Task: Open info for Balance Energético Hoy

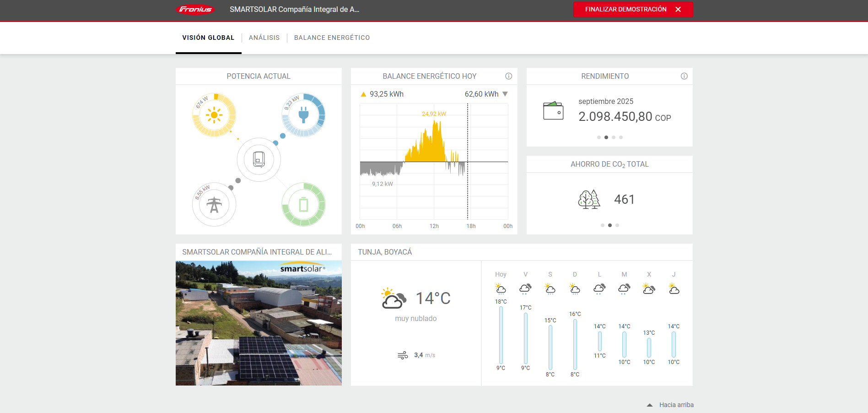Action: point(508,76)
